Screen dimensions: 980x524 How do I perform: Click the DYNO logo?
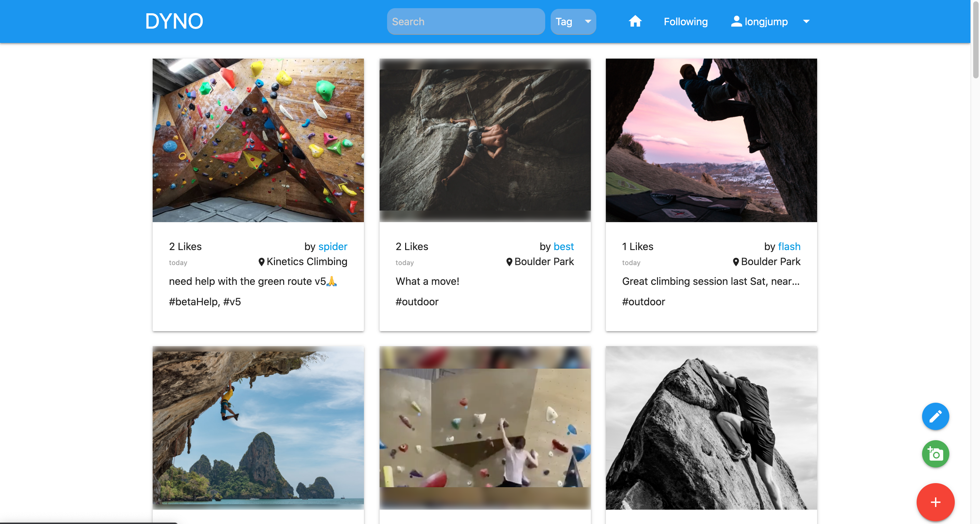coord(174,21)
